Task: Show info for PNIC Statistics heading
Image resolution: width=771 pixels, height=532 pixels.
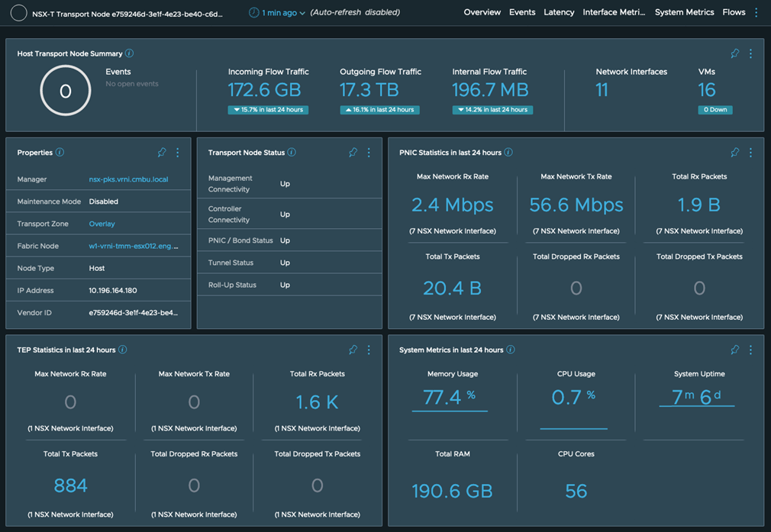Action: [x=508, y=153]
